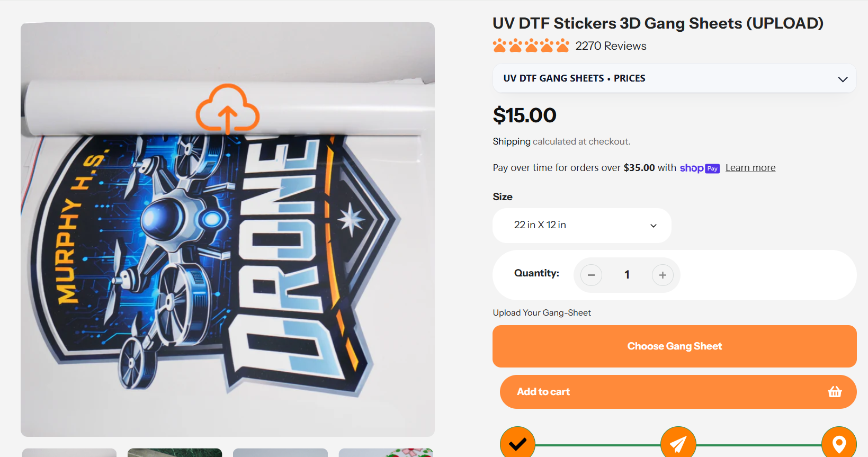Select the Christmas pattern thumbnail
The width and height of the screenshot is (868, 457).
pyautogui.click(x=385, y=453)
